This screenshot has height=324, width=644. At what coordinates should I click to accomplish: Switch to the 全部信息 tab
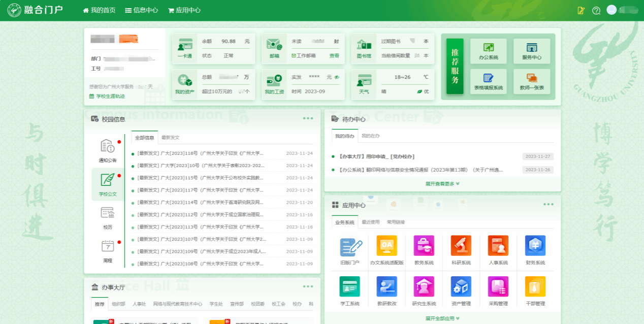pyautogui.click(x=145, y=138)
